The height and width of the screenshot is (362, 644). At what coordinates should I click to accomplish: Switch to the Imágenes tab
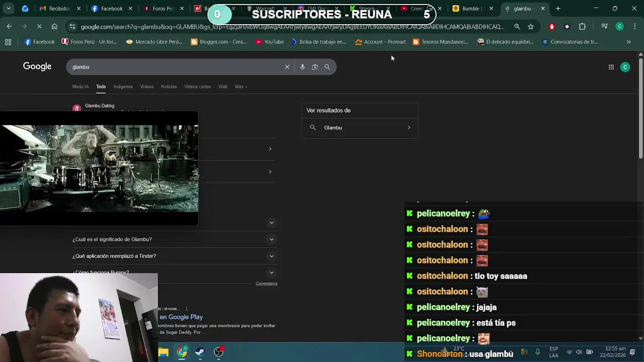pos(123,86)
